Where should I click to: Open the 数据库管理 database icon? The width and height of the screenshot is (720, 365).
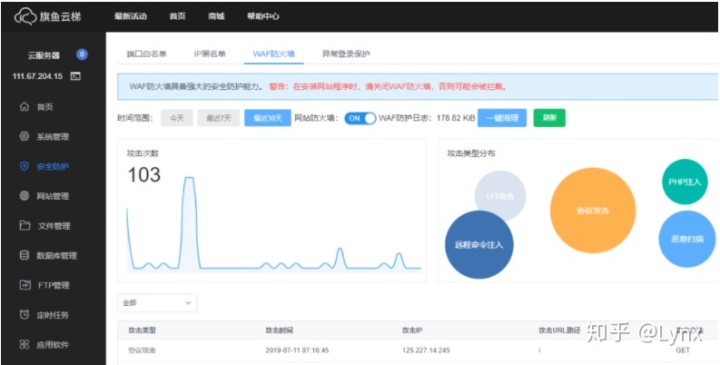(24, 255)
